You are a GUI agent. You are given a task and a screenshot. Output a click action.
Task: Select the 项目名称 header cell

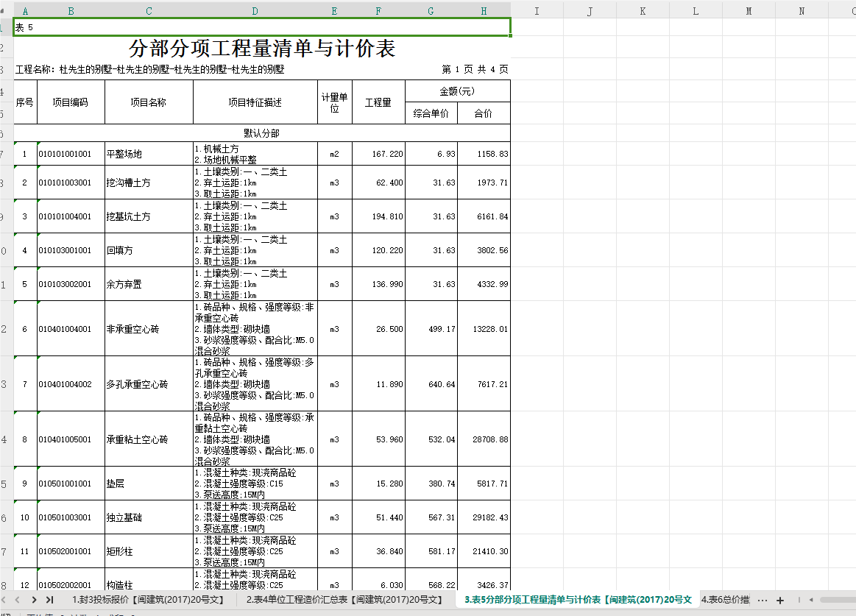(x=149, y=102)
